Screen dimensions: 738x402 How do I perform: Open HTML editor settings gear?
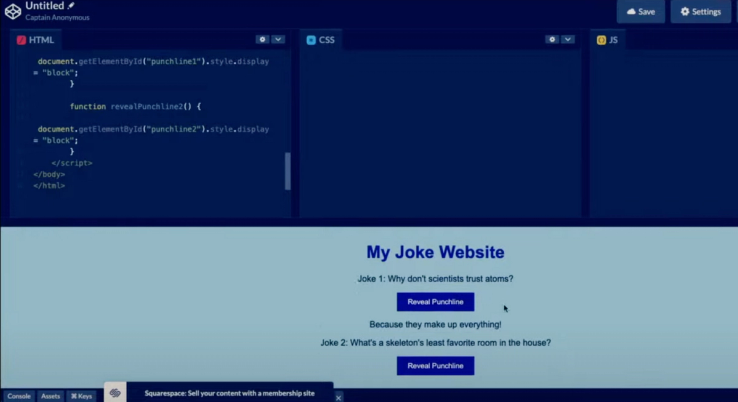click(262, 40)
